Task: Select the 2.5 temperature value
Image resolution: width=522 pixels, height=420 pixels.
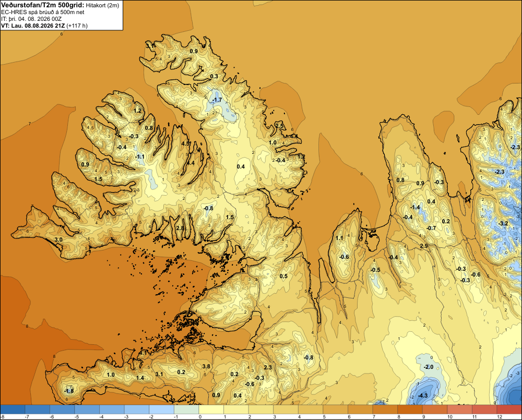Action: [279, 126]
